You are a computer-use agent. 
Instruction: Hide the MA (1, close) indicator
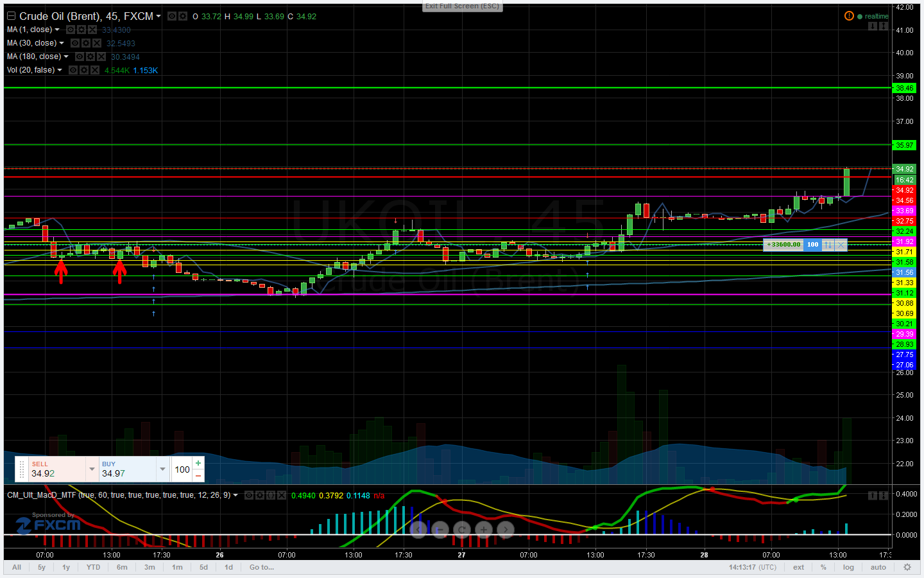coord(71,30)
